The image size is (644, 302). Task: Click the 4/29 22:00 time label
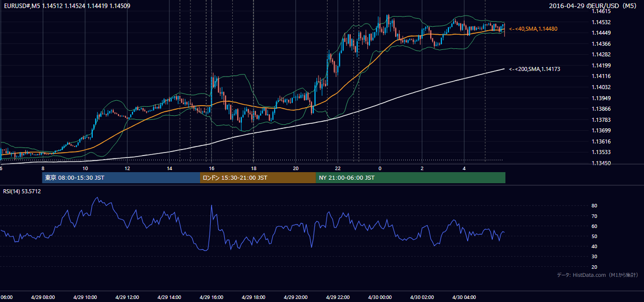(x=338, y=297)
